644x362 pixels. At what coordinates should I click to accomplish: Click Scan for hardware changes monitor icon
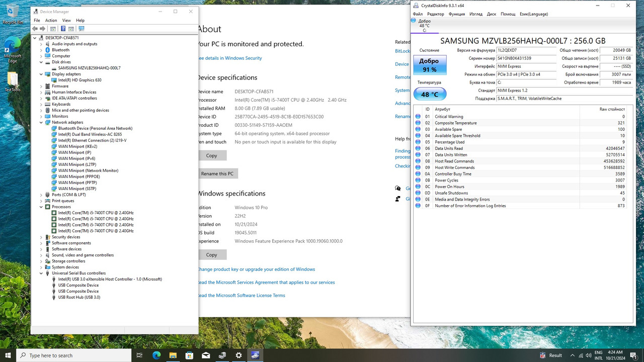82,29
